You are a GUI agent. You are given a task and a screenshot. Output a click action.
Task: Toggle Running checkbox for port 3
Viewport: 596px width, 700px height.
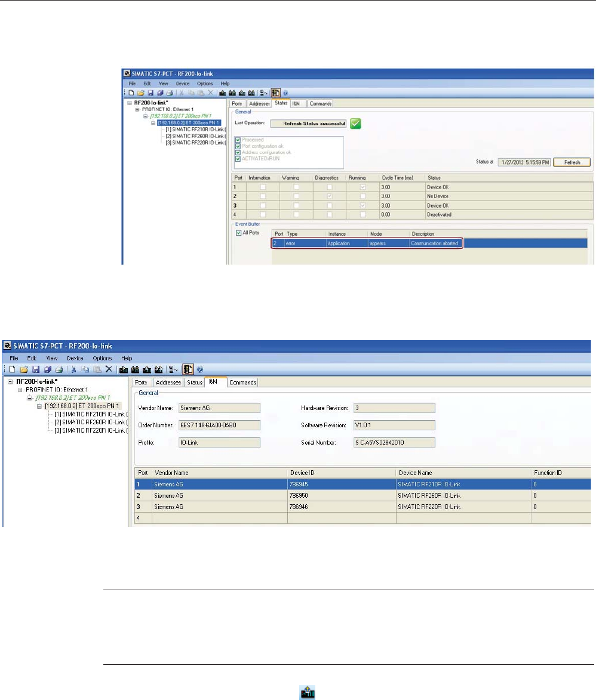coord(362,205)
